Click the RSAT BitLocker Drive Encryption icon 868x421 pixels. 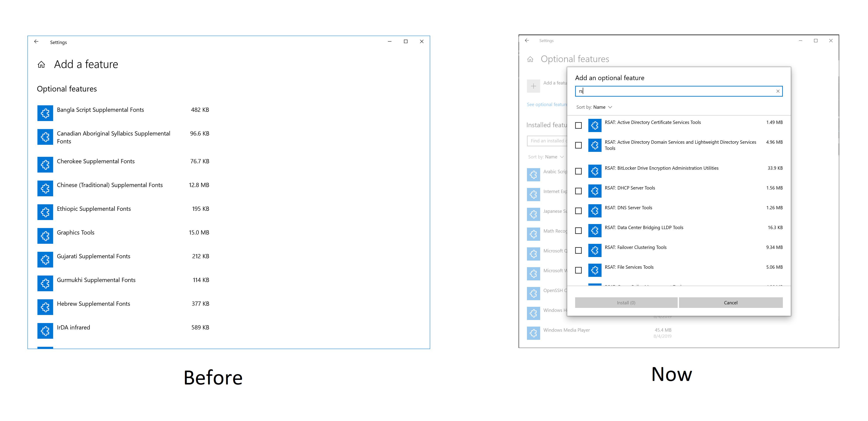(x=595, y=171)
